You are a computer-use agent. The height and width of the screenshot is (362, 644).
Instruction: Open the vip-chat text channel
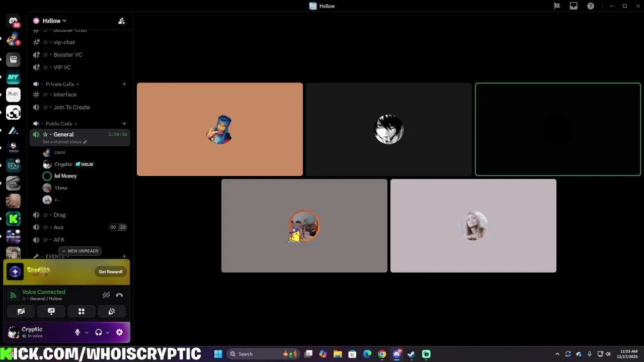pos(80,42)
